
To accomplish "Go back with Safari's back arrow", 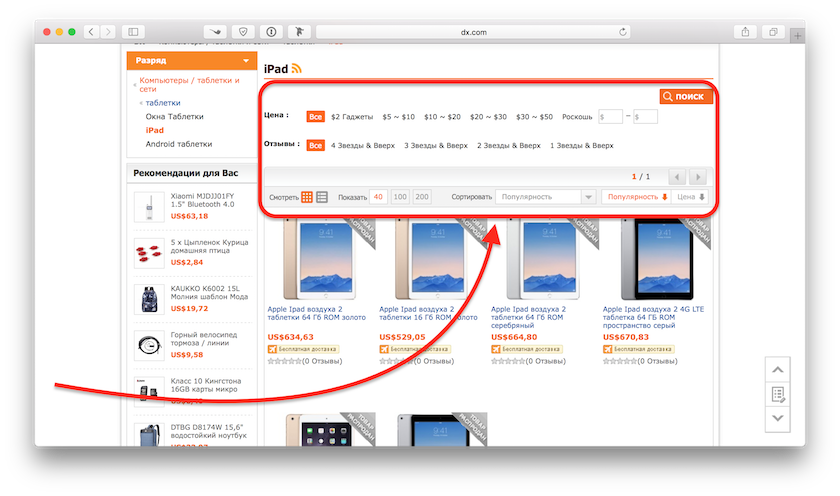I will pos(91,32).
